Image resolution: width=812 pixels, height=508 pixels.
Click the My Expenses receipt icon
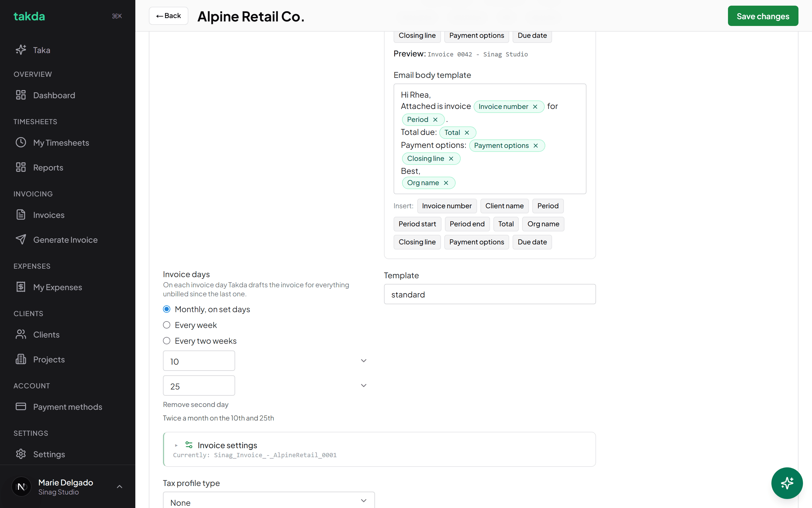pos(21,287)
